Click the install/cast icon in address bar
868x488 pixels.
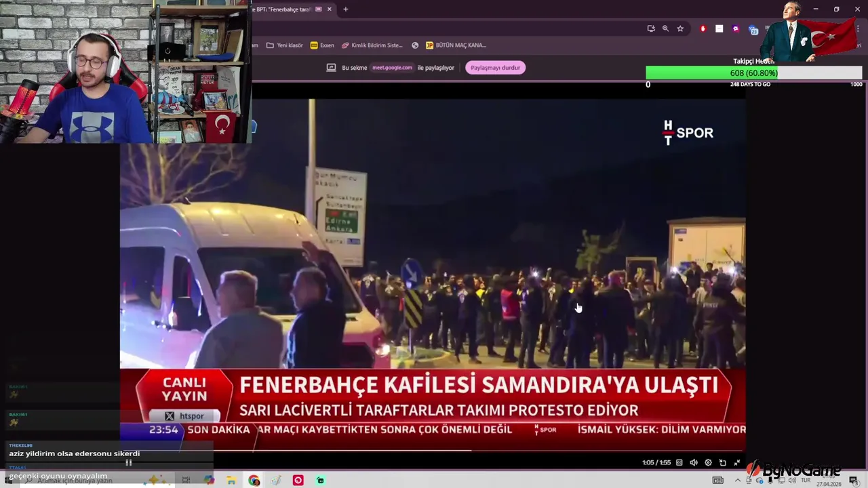point(651,28)
